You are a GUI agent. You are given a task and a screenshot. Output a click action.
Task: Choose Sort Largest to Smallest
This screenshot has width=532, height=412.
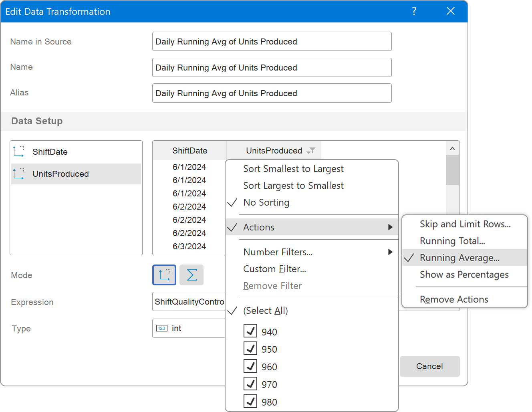(293, 186)
